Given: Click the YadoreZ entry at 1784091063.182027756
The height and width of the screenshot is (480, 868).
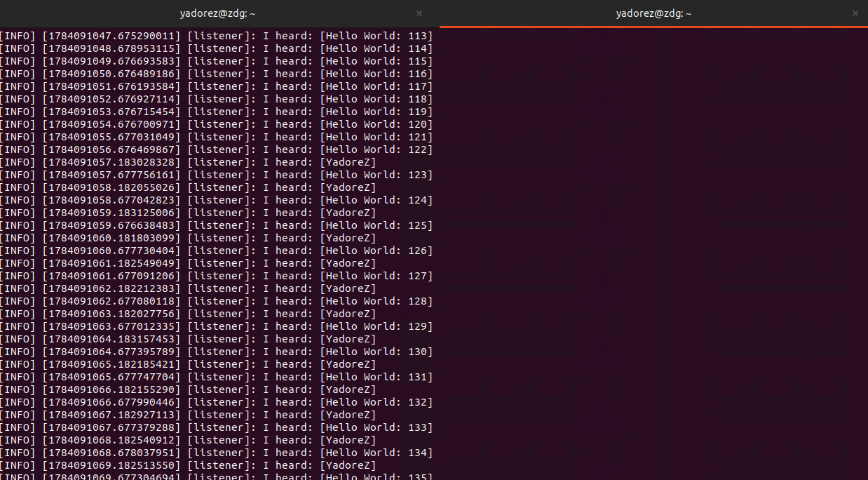Looking at the screenshot, I should pos(188,314).
